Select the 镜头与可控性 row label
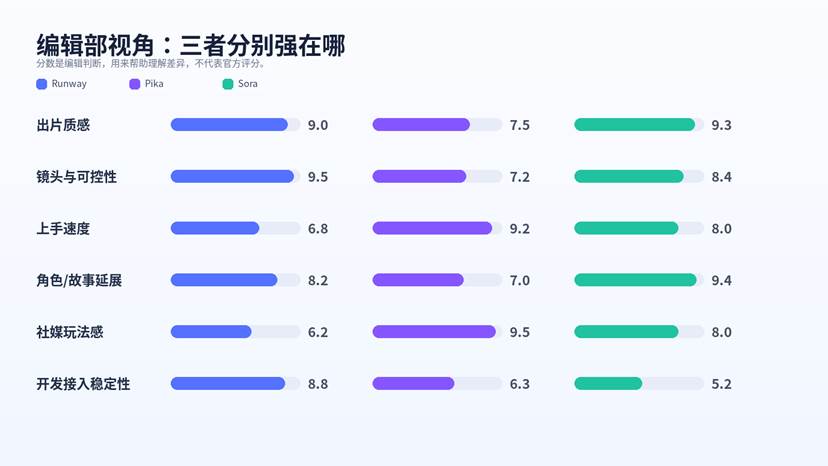Screen dimensions: 828x466 tap(76, 177)
